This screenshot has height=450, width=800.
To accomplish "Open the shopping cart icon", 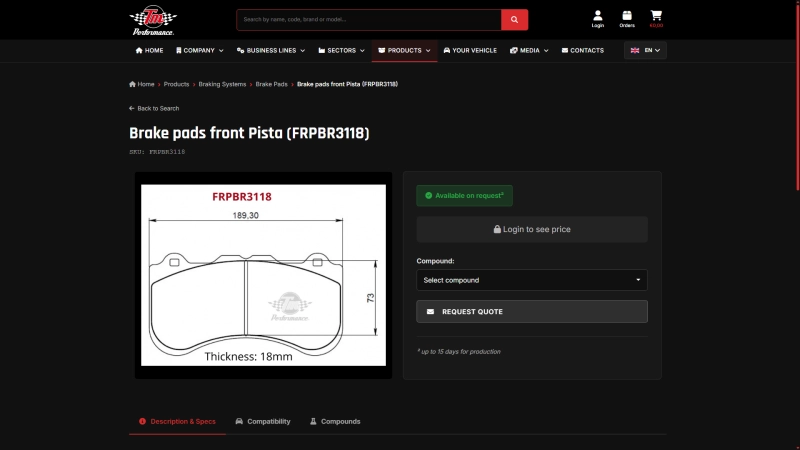I will click(x=656, y=16).
